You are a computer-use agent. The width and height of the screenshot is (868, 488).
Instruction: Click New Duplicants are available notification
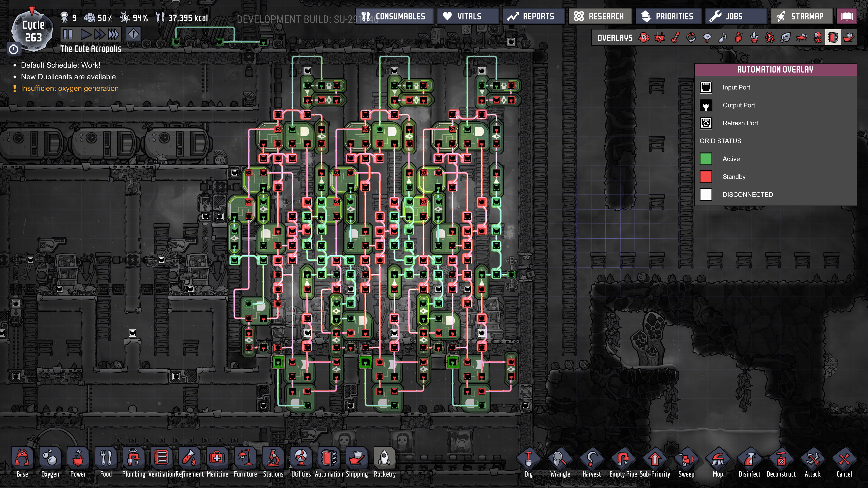pos(68,77)
